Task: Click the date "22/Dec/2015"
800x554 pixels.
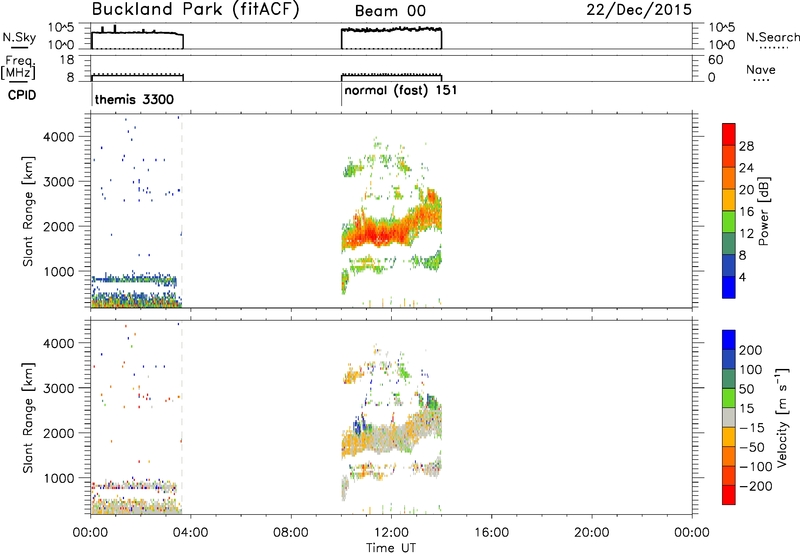Action: coord(639,10)
